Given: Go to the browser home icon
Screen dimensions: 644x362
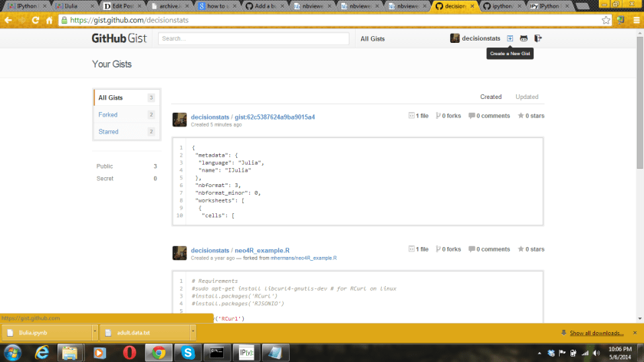Looking at the screenshot, I should tap(49, 20).
